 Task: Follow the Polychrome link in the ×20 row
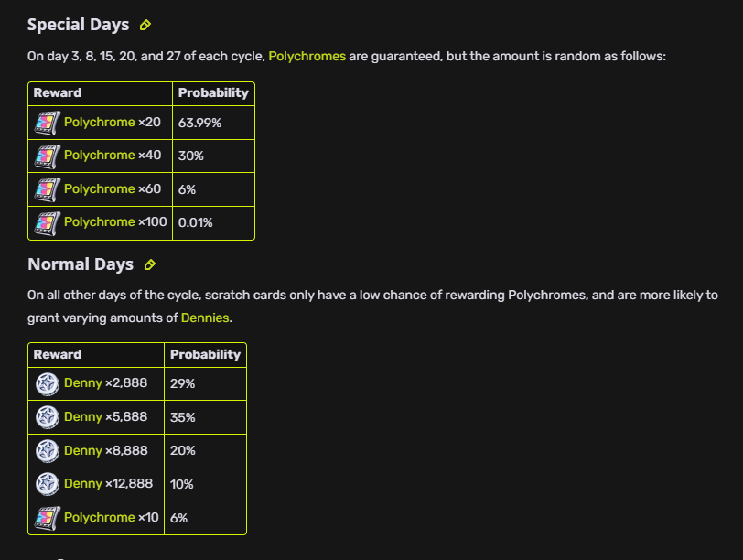(x=100, y=123)
